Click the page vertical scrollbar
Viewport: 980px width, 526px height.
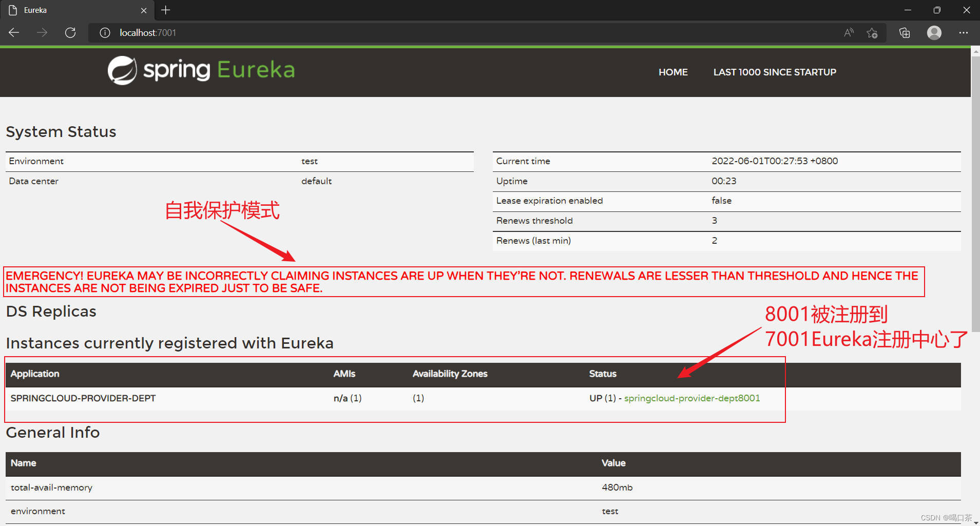[x=975, y=194]
